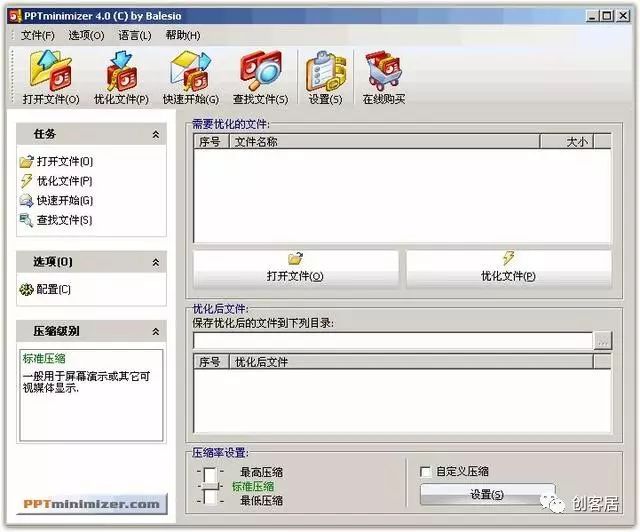The image size is (640, 532).
Task: Open 配置(C) under the 选项 panel
Action: pyautogui.click(x=45, y=289)
